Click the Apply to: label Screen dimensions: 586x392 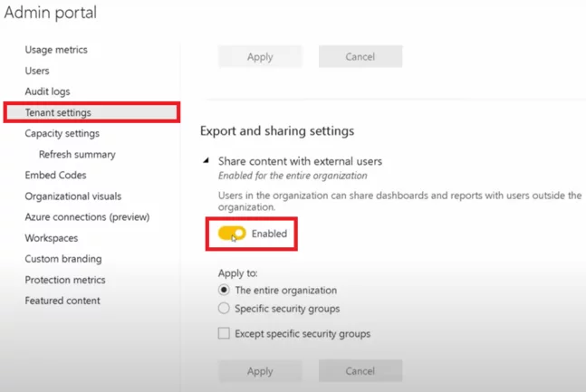coord(237,273)
